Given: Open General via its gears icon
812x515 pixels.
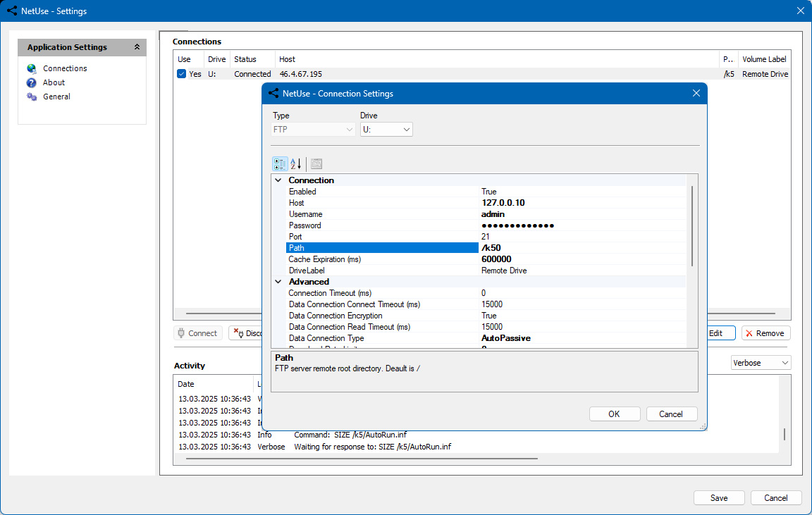Looking at the screenshot, I should click(32, 97).
